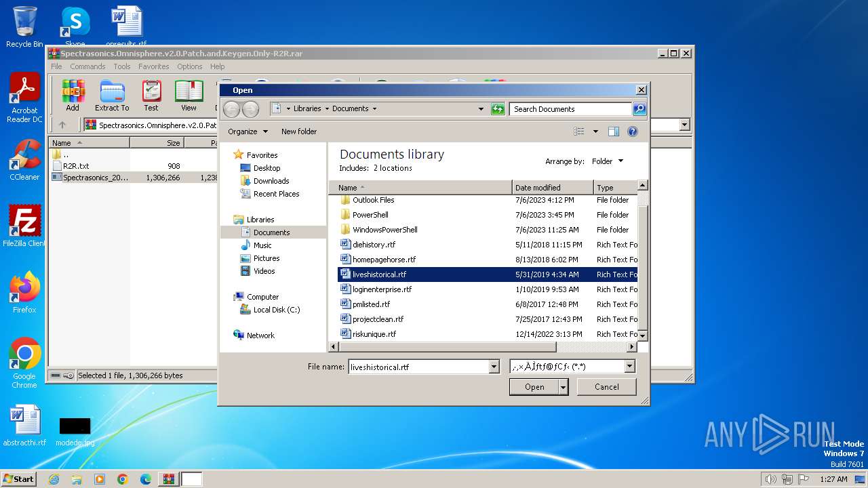Select Downloads under Favorites

271,181
